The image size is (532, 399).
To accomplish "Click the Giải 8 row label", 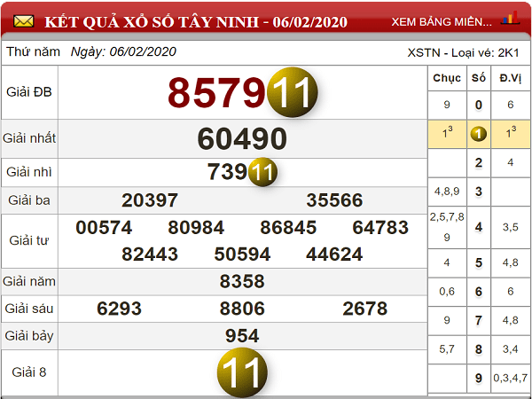I will [x=29, y=372].
